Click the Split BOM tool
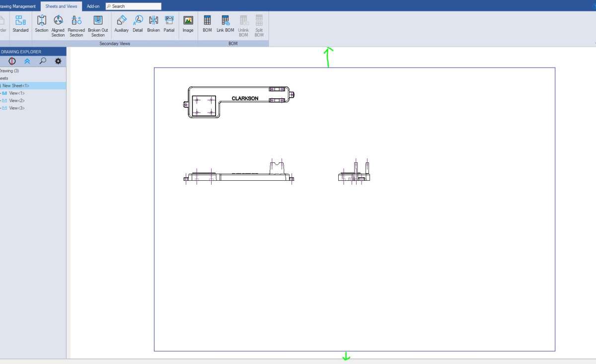 [259, 26]
